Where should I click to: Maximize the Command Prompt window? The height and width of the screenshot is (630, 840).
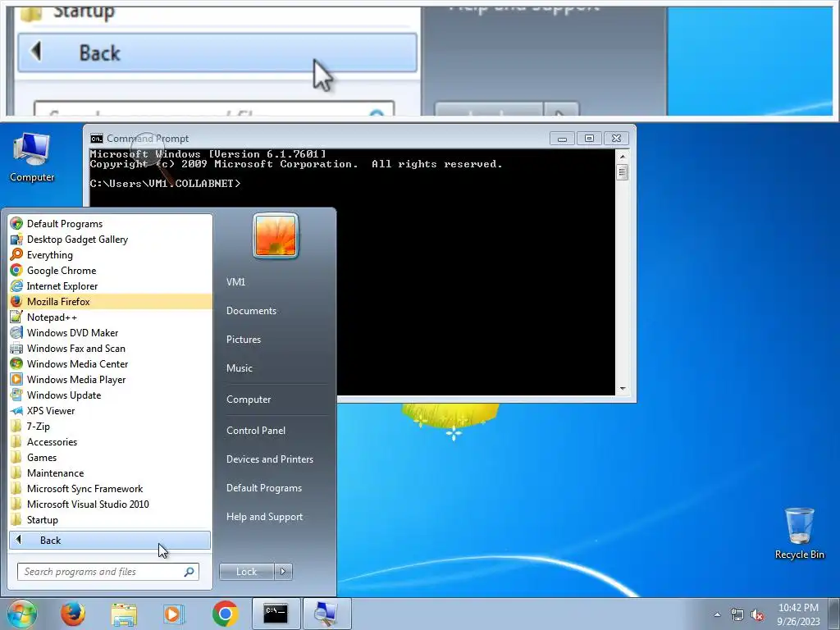589,139
